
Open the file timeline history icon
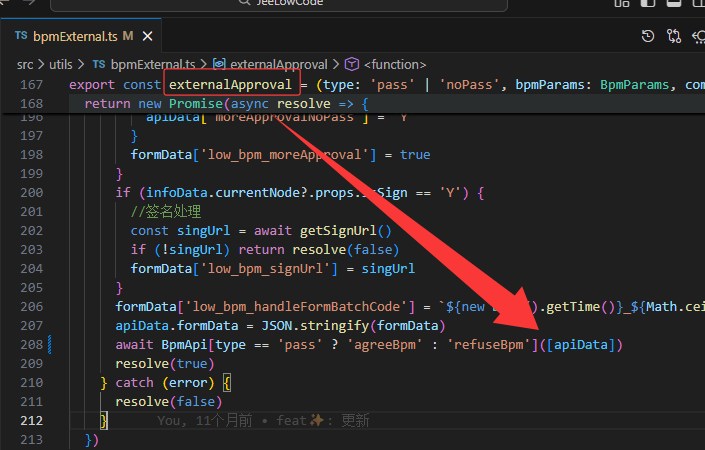[648, 37]
